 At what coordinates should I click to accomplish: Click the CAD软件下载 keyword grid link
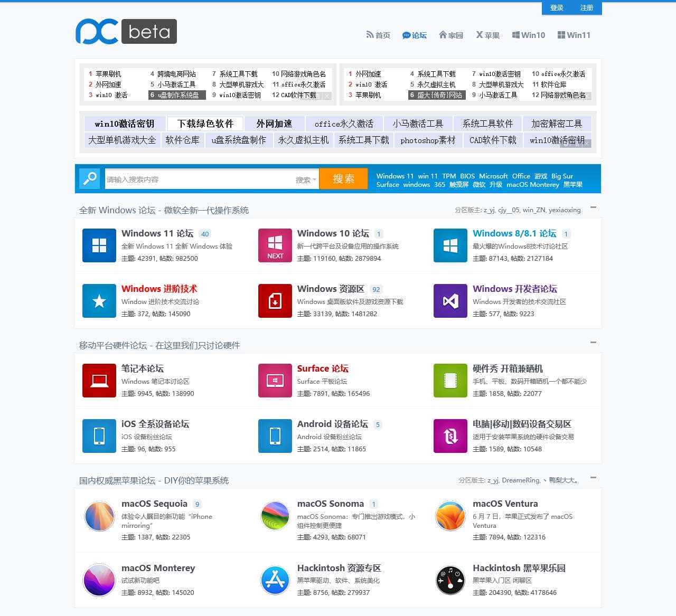[493, 140]
